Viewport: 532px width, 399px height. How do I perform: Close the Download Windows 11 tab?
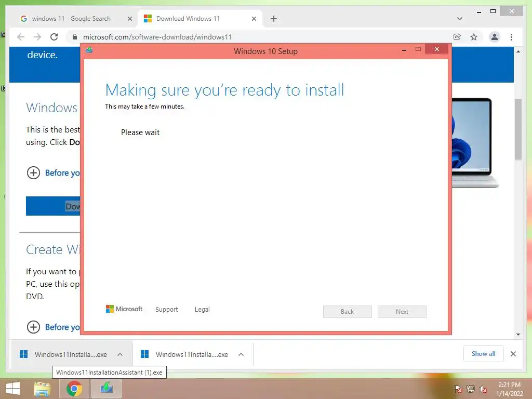point(254,19)
